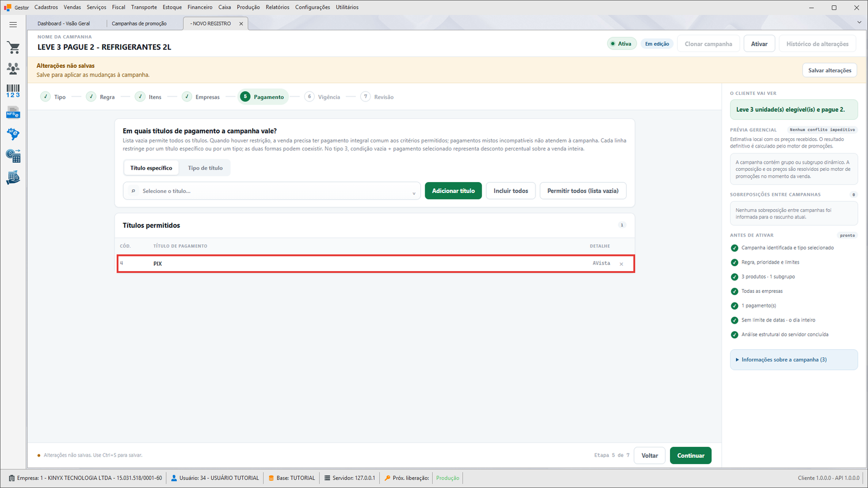Go to the Vigência step
This screenshot has height=488, width=868.
323,97
